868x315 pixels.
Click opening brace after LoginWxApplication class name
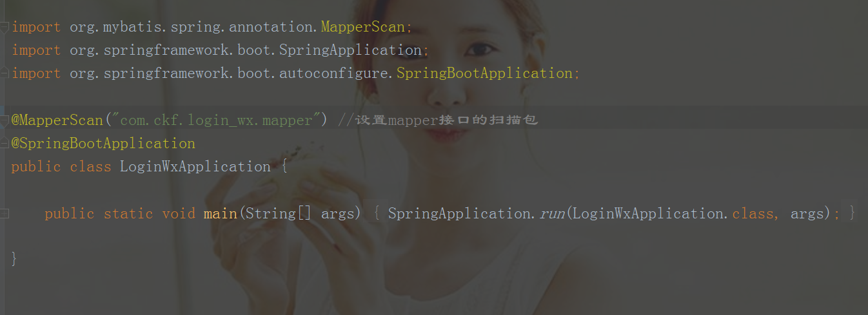click(x=284, y=167)
